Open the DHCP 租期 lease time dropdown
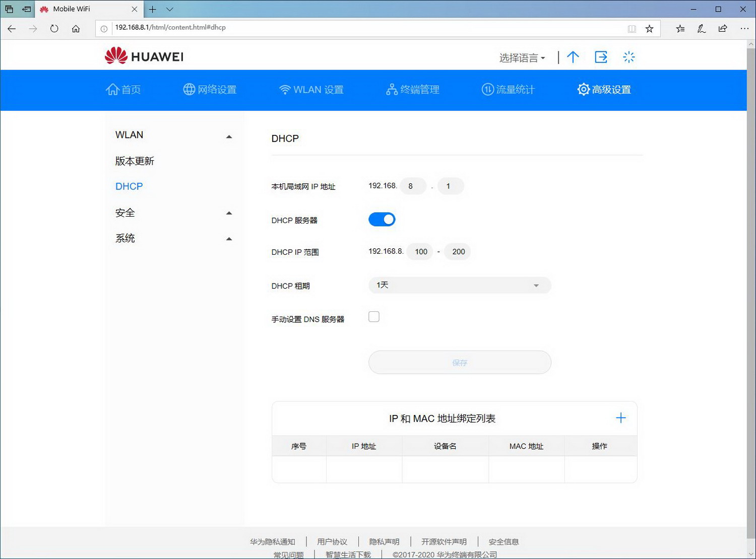Image resolution: width=756 pixels, height=559 pixels. click(x=459, y=285)
